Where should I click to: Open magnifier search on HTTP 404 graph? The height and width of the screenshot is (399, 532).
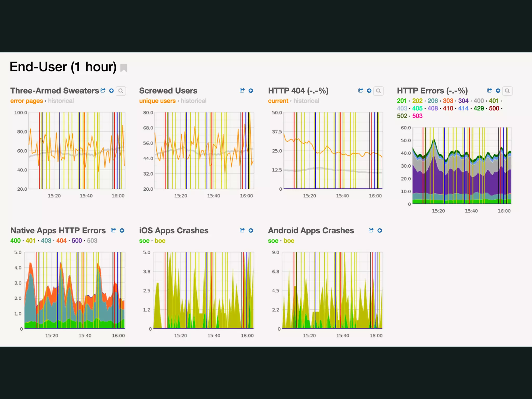coord(378,91)
